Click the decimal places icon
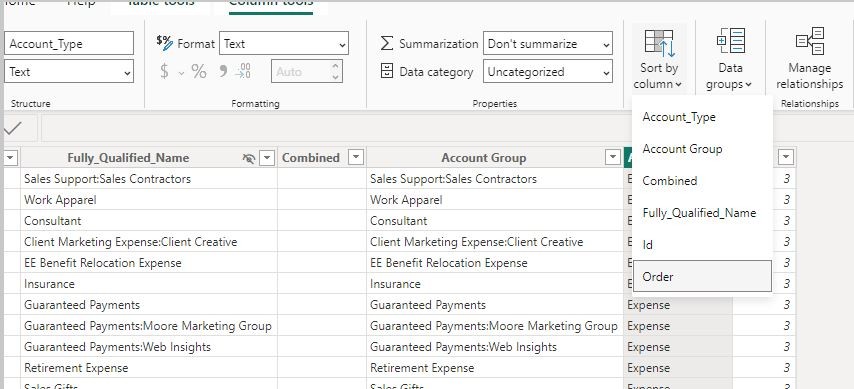Image resolution: width=854 pixels, height=389 pixels. (243, 71)
